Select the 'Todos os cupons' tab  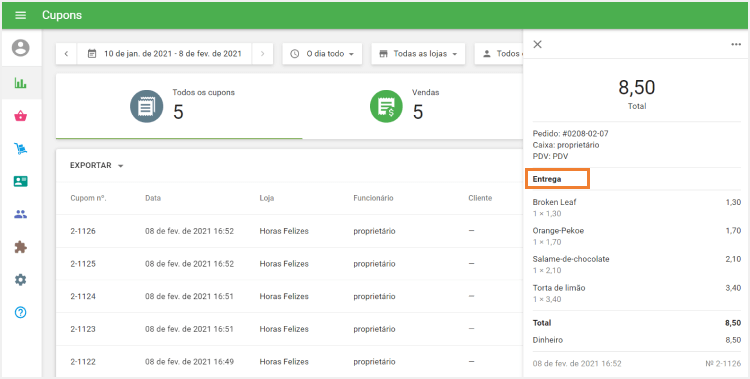click(179, 106)
